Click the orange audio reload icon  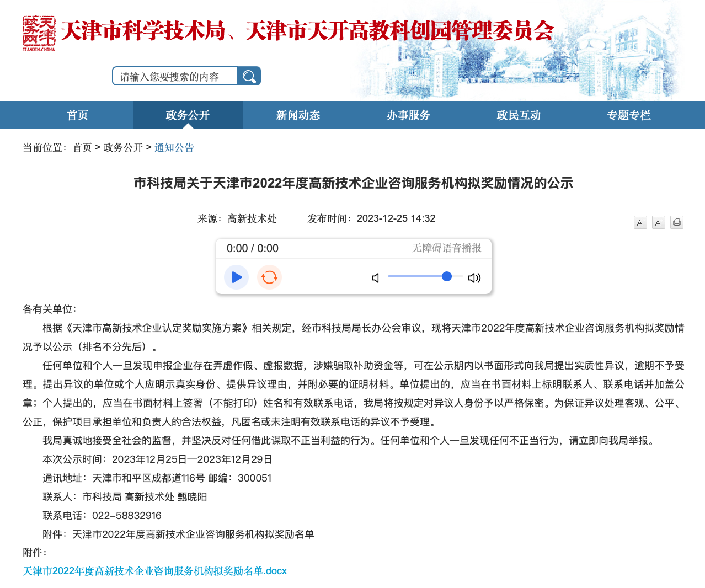click(269, 277)
